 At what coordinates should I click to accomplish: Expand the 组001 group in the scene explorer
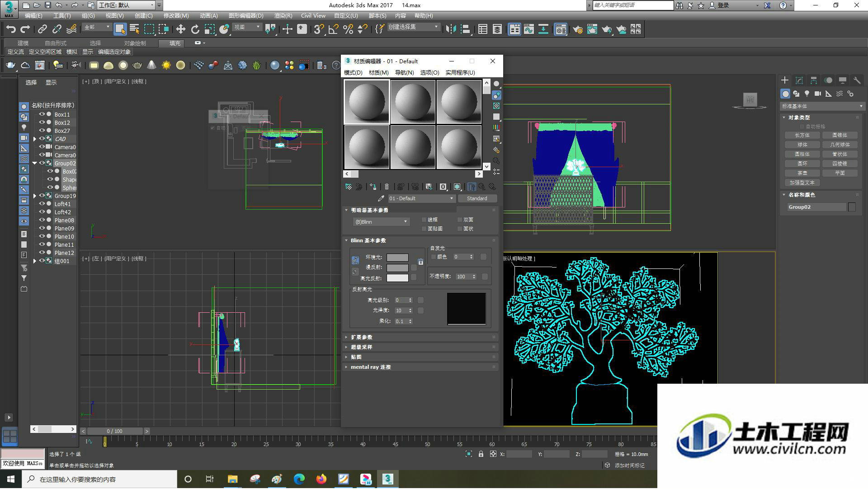[x=35, y=261]
